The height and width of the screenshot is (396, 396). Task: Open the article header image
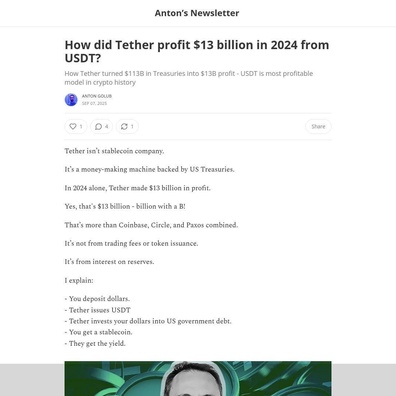(198, 379)
